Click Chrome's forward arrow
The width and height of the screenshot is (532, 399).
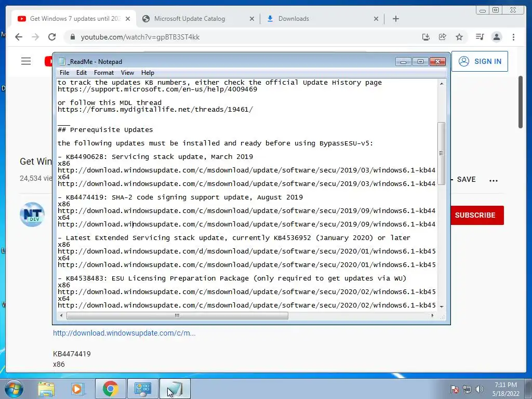click(35, 37)
